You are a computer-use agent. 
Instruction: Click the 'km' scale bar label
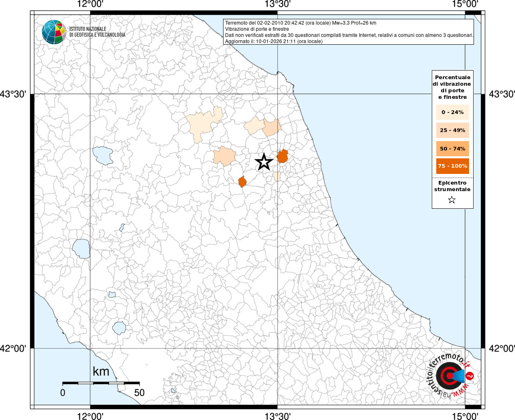[101, 372]
